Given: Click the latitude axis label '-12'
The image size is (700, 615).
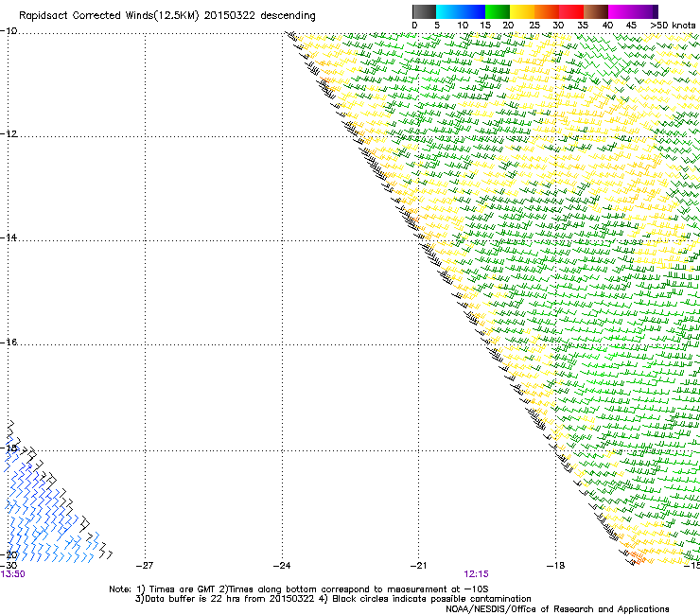Looking at the screenshot, I should tap(9, 134).
